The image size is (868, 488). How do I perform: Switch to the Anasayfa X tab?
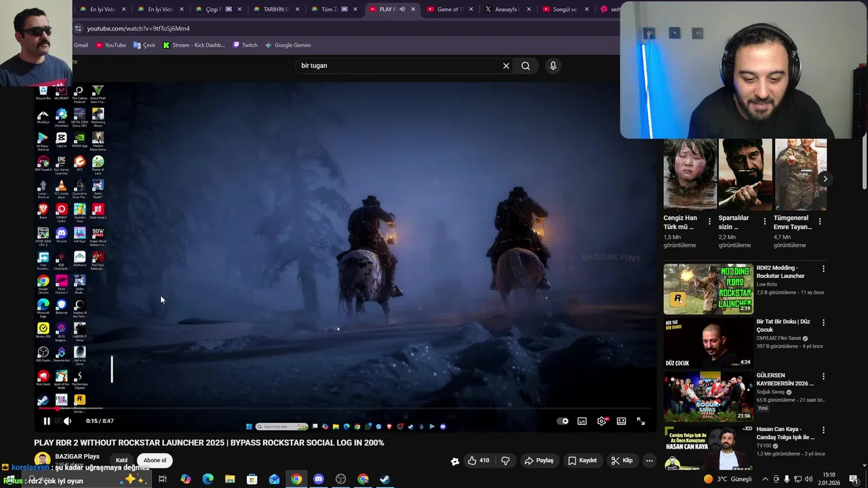[507, 9]
